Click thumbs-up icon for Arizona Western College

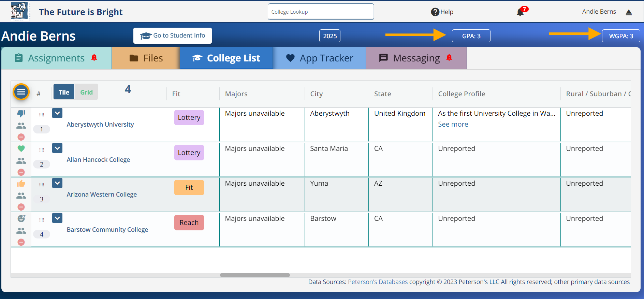[21, 184]
